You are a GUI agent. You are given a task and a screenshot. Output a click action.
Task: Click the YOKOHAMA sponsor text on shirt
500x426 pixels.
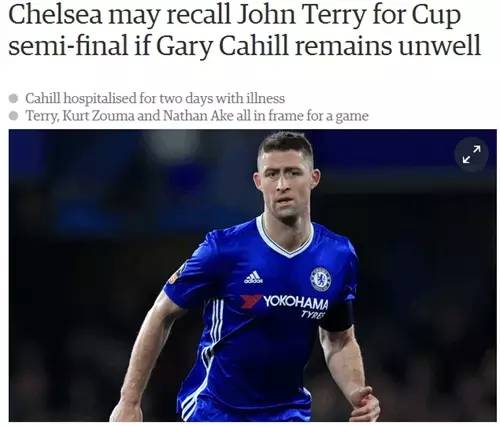click(296, 302)
